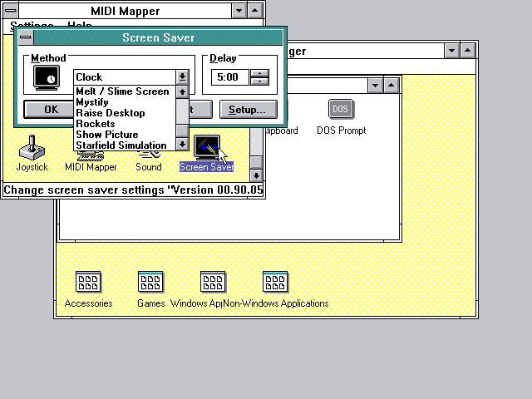The width and height of the screenshot is (532, 399).
Task: Click the Clock method combo box field
Action: 125,77
